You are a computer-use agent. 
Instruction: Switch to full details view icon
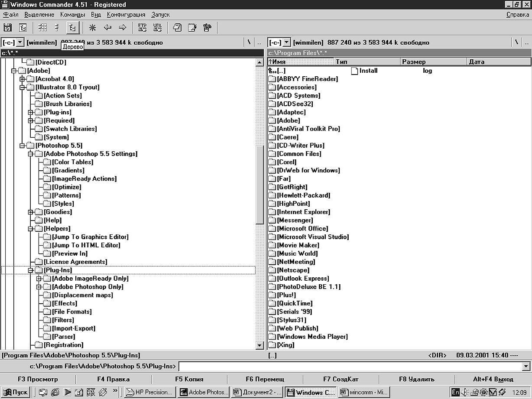point(57,28)
